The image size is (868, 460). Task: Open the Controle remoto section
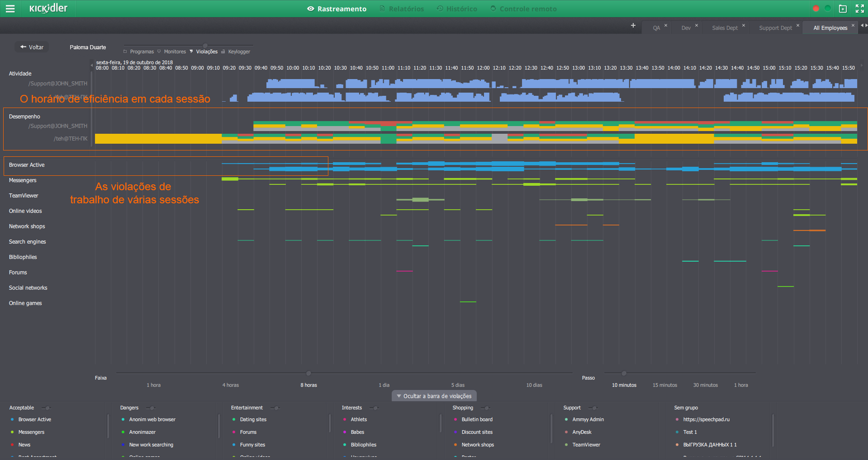point(524,9)
